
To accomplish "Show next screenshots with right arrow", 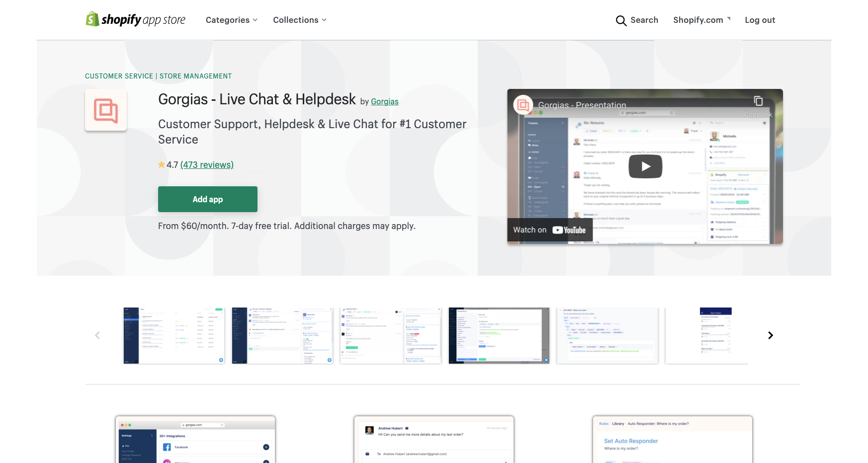I will click(x=770, y=335).
